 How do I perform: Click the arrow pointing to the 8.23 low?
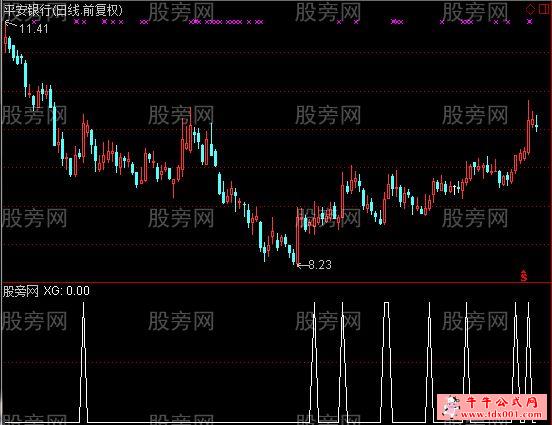tap(302, 265)
